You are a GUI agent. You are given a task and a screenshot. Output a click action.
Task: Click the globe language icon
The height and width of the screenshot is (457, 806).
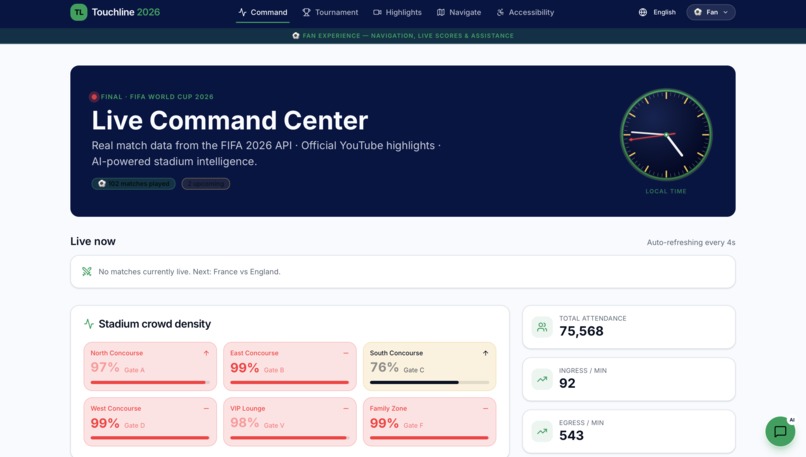point(643,12)
